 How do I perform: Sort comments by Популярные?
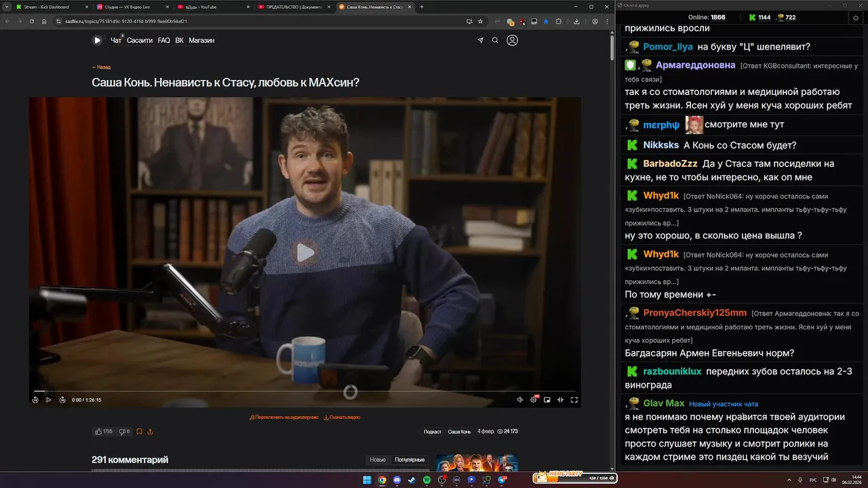pyautogui.click(x=410, y=460)
